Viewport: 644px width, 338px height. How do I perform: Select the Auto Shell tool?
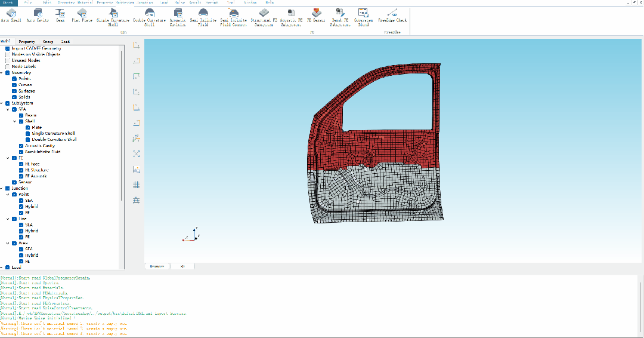[11, 16]
